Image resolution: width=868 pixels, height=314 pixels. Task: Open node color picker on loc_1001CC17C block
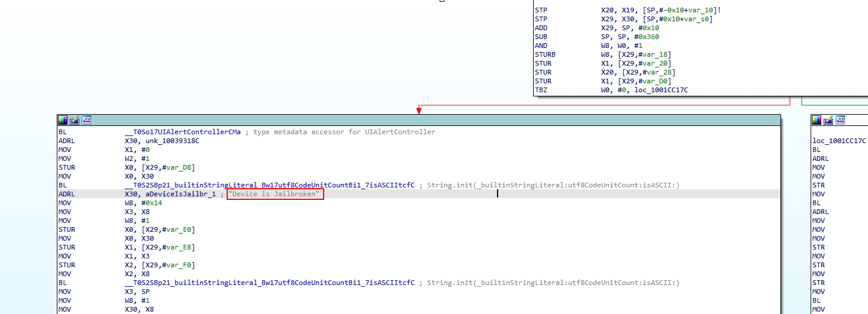pos(817,120)
